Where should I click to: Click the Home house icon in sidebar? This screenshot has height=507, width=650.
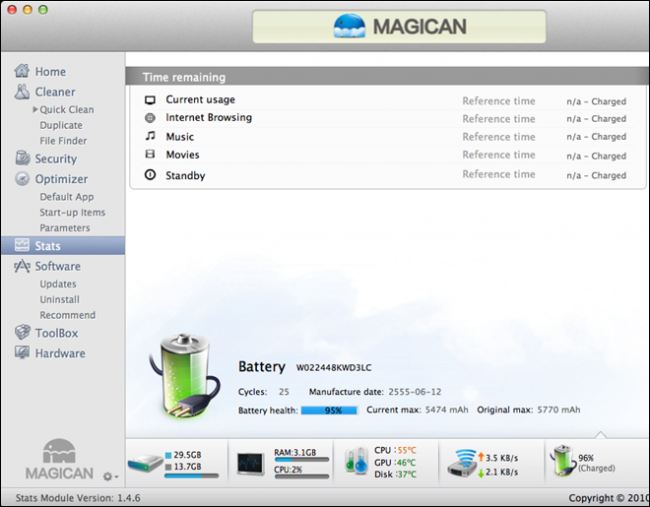click(22, 71)
